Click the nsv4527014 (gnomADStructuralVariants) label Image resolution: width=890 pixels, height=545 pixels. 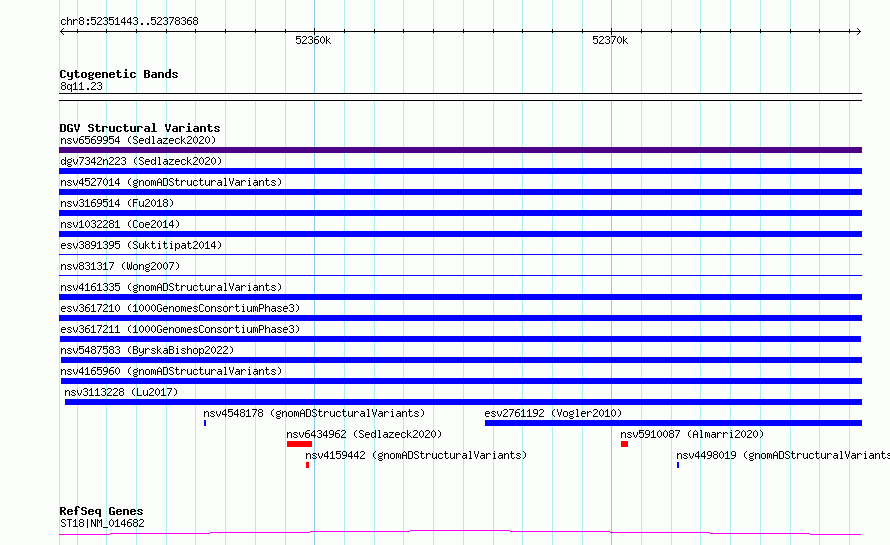(171, 182)
